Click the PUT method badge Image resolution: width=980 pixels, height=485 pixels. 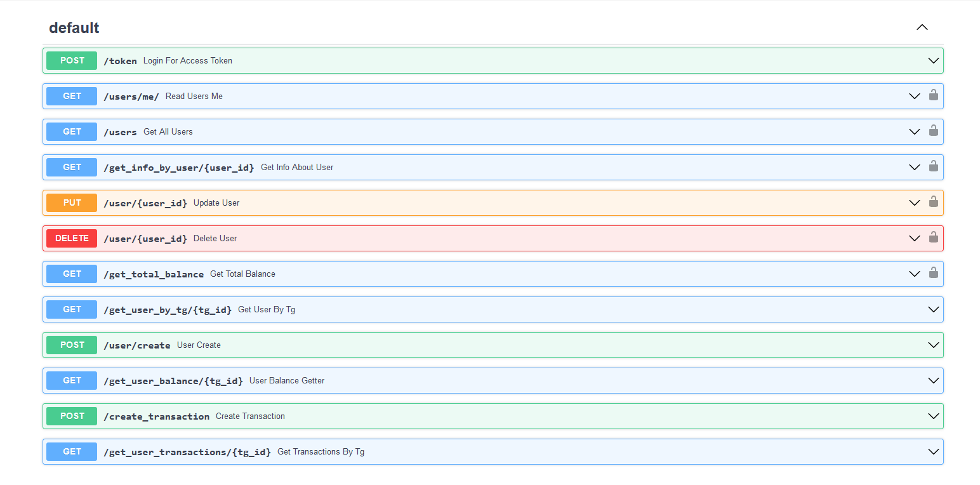tap(72, 203)
